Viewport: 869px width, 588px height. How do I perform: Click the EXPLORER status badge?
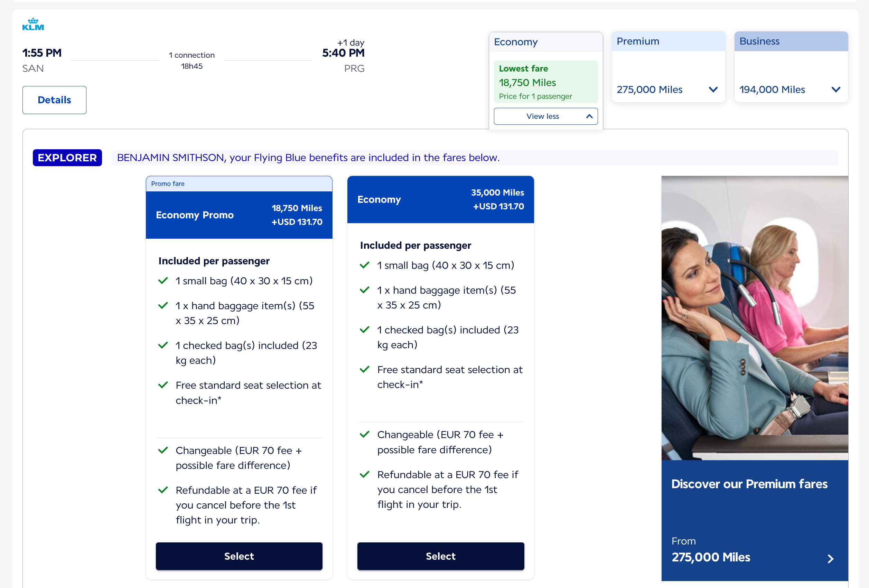[x=67, y=158]
